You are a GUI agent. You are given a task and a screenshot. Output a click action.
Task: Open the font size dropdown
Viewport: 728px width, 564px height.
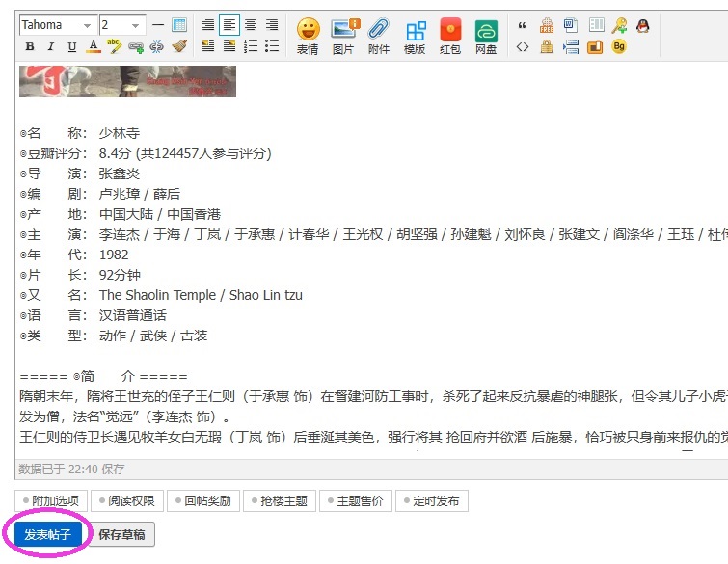[122, 25]
